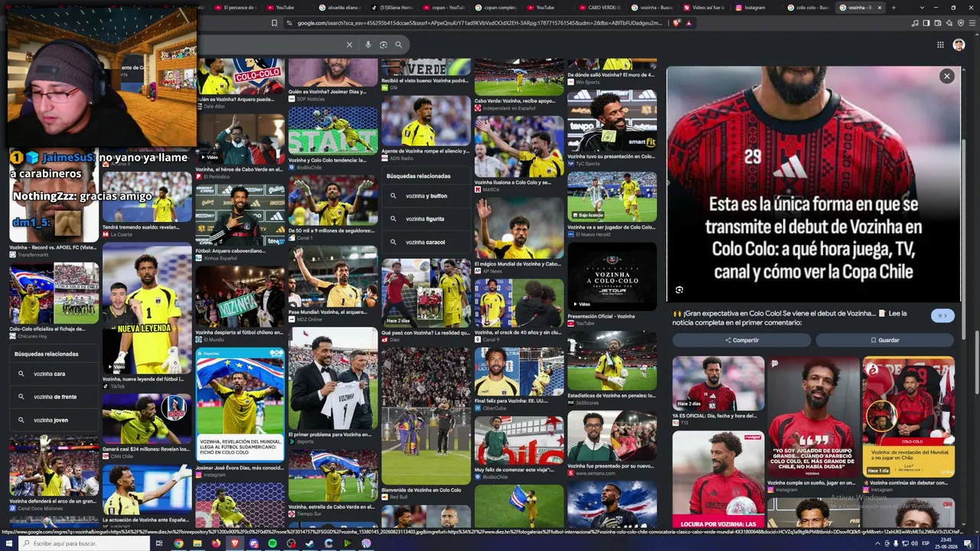Open related search vozinha caracol
This screenshot has height=551, width=980.
[426, 242]
